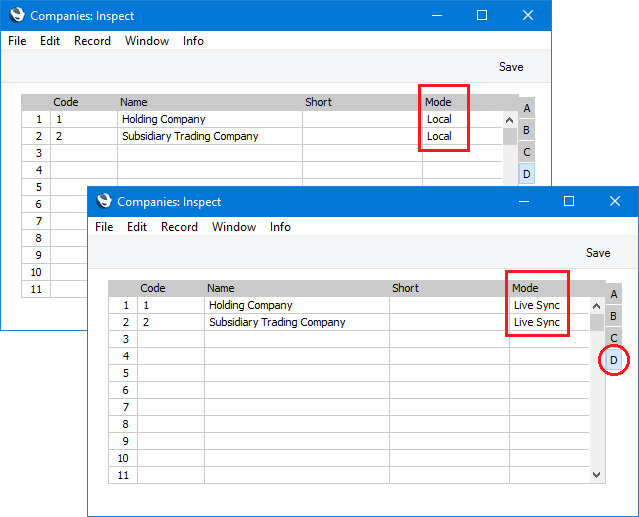Viewport: 639px width, 517px height.
Task: Close the back Companies: Inspect window
Action: point(528,15)
